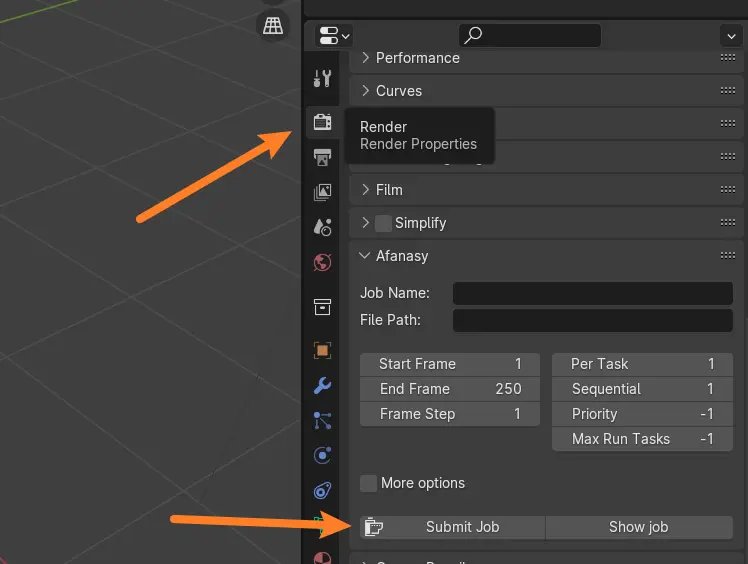Click the "Afanasy" panel title
This screenshot has height=564, width=748.
pyautogui.click(x=402, y=256)
